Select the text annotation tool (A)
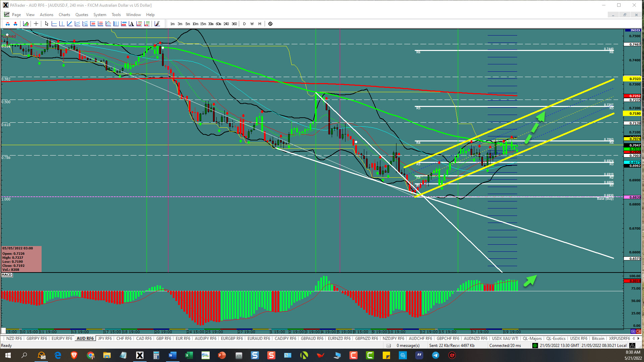Image resolution: width=644 pixels, height=362 pixels. [131, 24]
